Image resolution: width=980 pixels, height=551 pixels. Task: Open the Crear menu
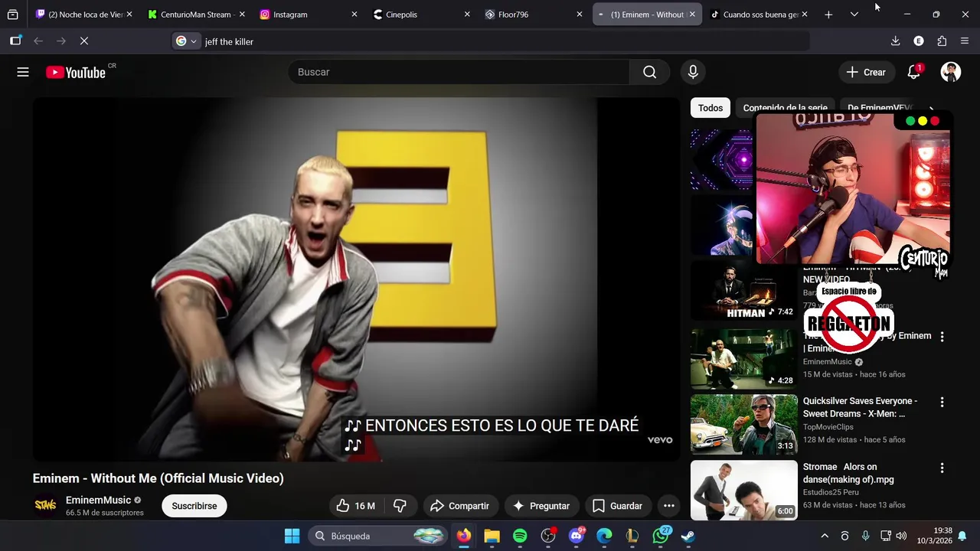click(x=867, y=72)
